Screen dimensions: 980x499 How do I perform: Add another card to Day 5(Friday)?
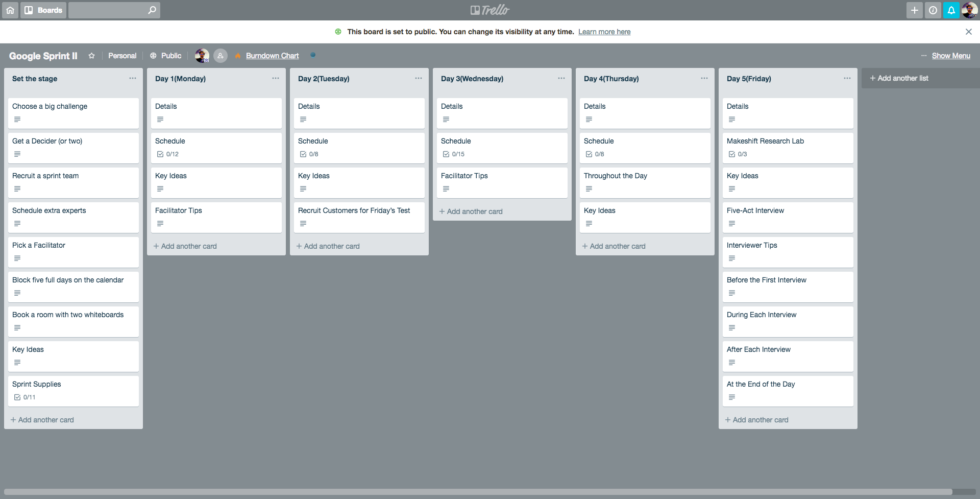coord(757,420)
